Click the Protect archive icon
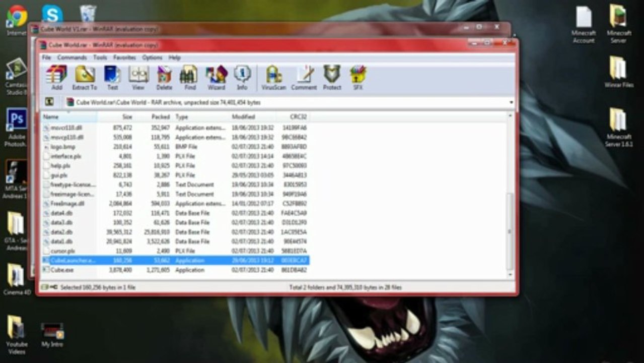644x363 pixels. point(332,78)
